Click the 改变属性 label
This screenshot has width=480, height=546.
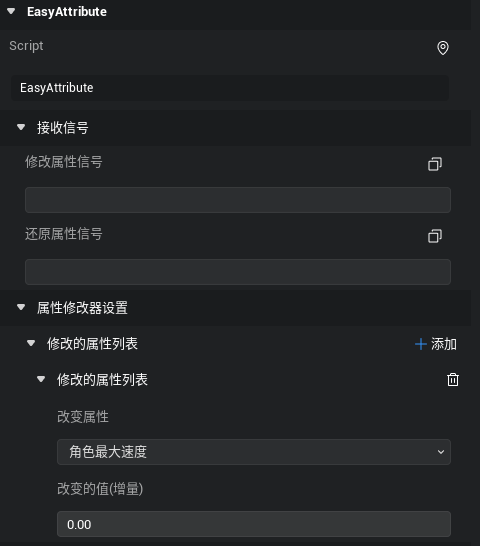pos(83,417)
